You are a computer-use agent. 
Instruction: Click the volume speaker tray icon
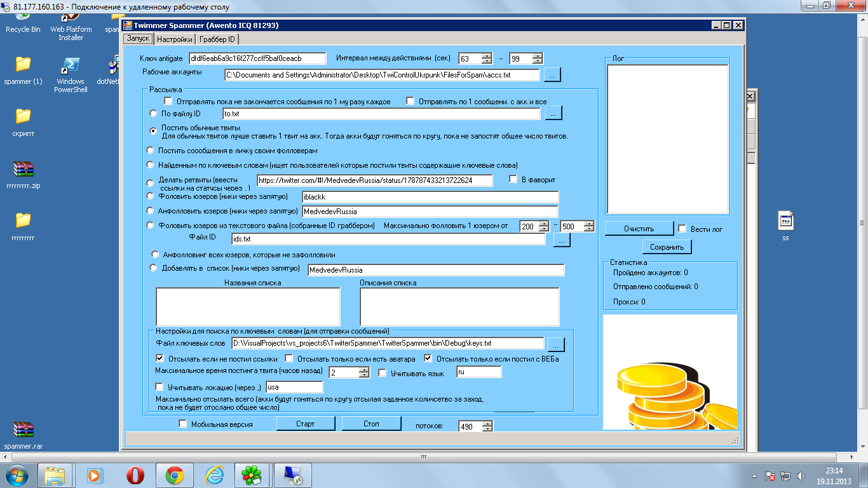[x=801, y=475]
